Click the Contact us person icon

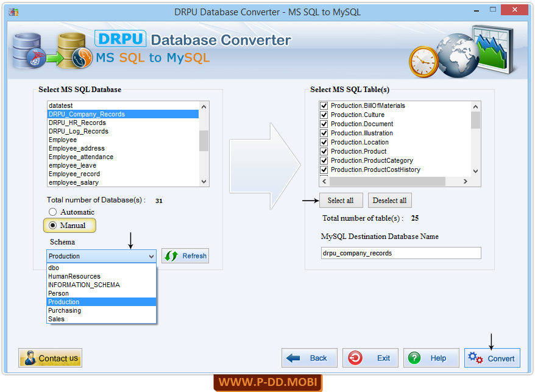pos(30,358)
